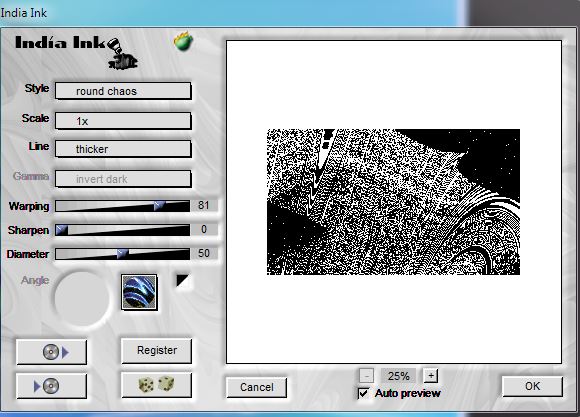Image resolution: width=580 pixels, height=417 pixels.
Task: Click the black triangle corner icon
Action: pos(182,281)
